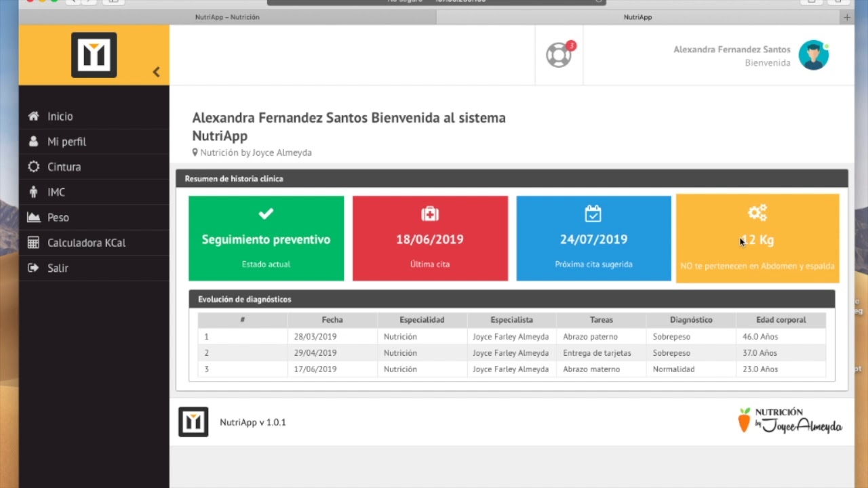Open the Cintura section
This screenshot has width=868, height=488.
tap(94, 167)
